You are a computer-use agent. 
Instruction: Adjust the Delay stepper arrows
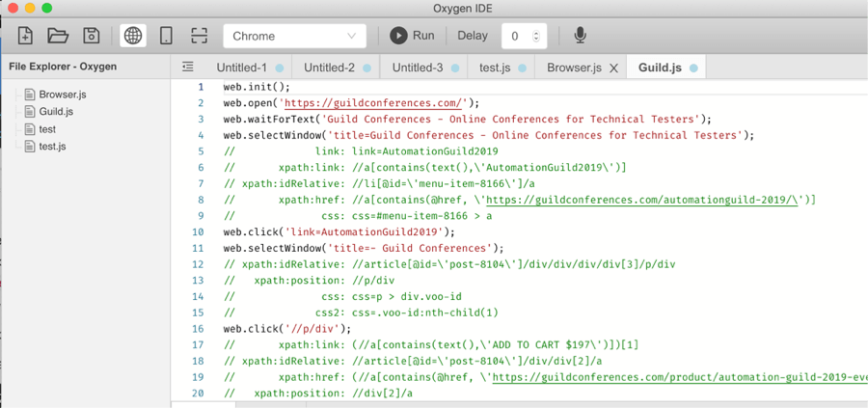535,37
